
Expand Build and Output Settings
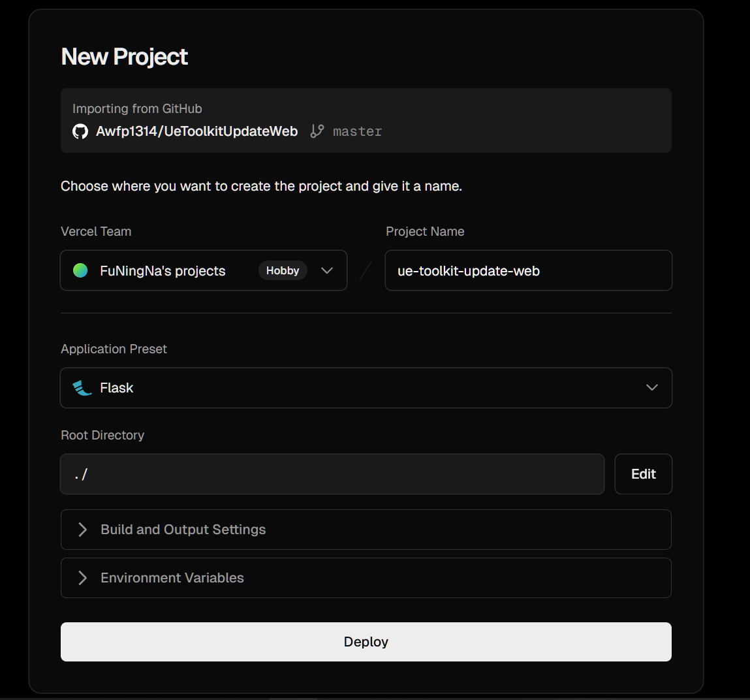(x=366, y=530)
